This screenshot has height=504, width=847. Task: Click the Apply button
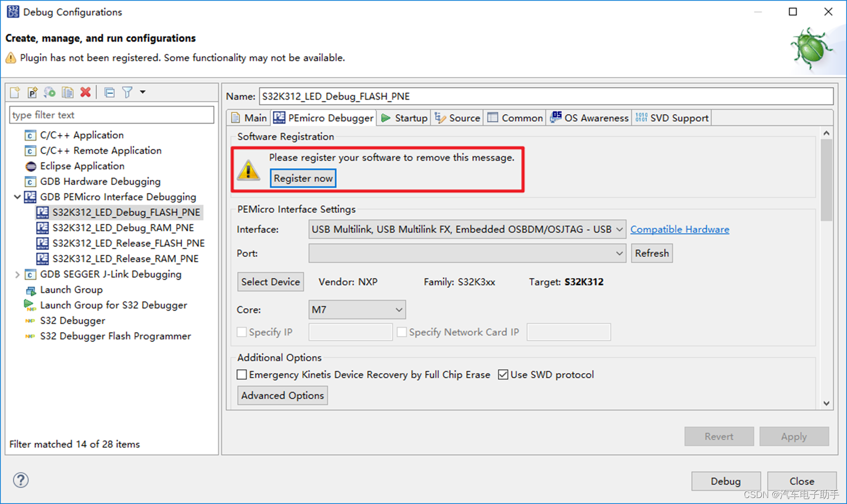[x=794, y=436]
